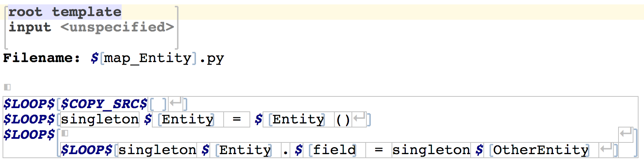Select the nested $LOOP$ on the last line
This screenshot has width=644, height=168.
(87, 150)
